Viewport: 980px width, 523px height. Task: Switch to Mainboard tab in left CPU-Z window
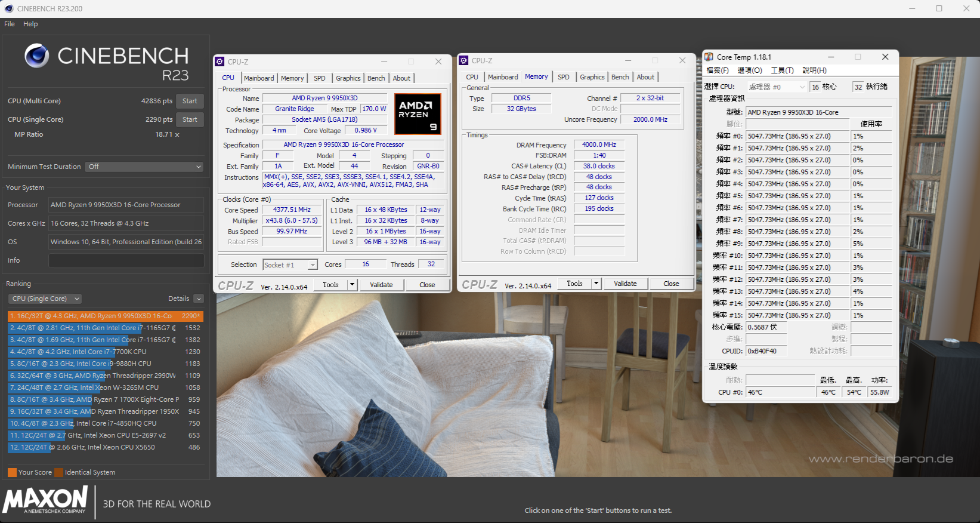(x=259, y=78)
